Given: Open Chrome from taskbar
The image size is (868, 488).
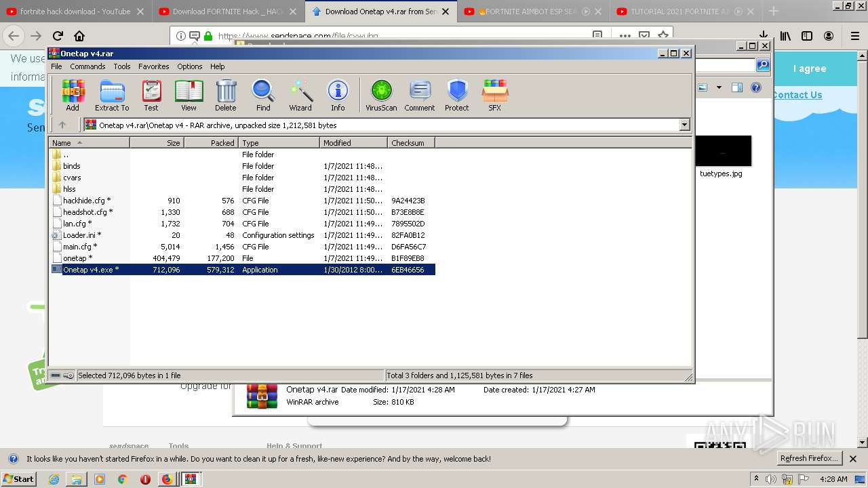Looking at the screenshot, I should (122, 479).
